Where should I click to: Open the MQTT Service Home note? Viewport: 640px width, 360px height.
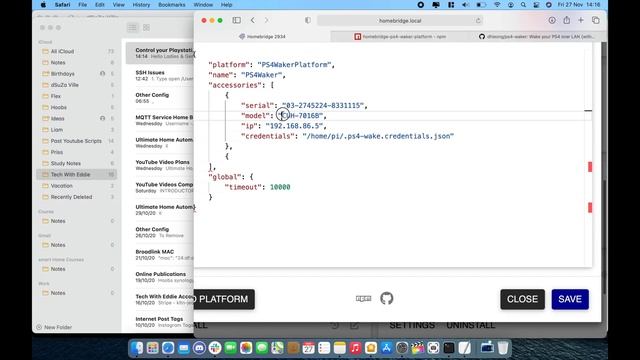pos(160,120)
